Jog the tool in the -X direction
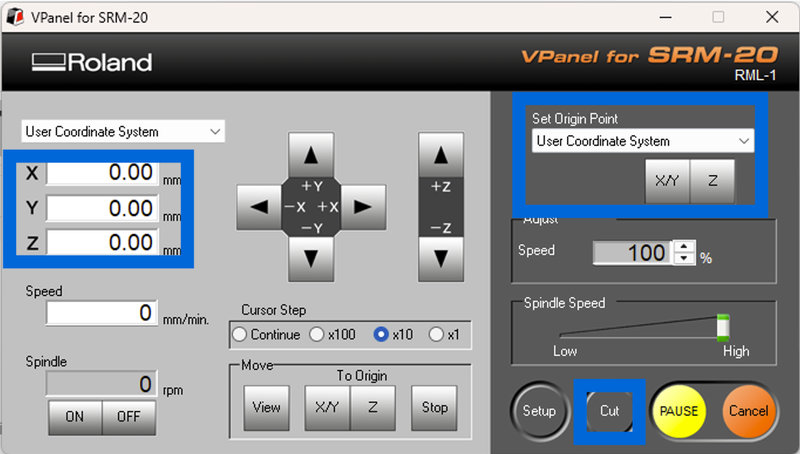800x454 pixels. (x=259, y=207)
